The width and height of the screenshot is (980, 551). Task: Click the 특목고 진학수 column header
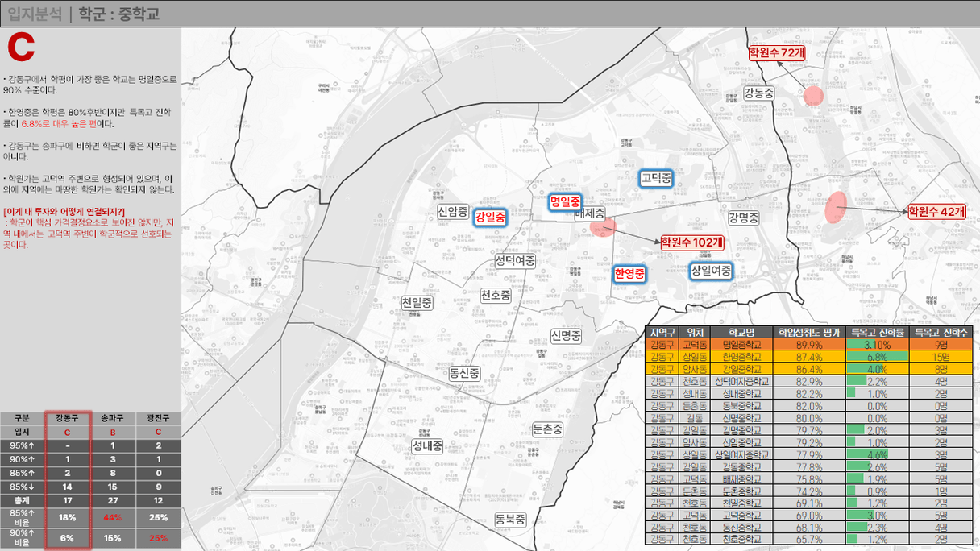(x=941, y=333)
